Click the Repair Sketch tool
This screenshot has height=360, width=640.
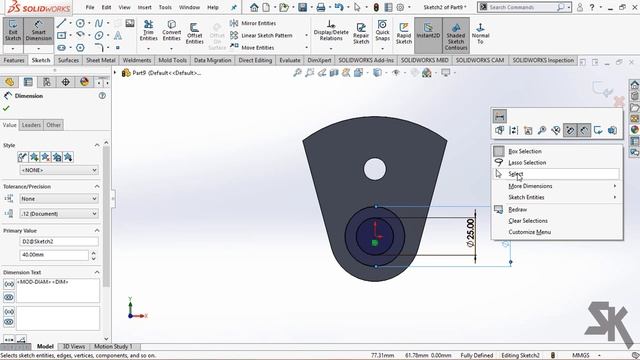click(x=361, y=33)
